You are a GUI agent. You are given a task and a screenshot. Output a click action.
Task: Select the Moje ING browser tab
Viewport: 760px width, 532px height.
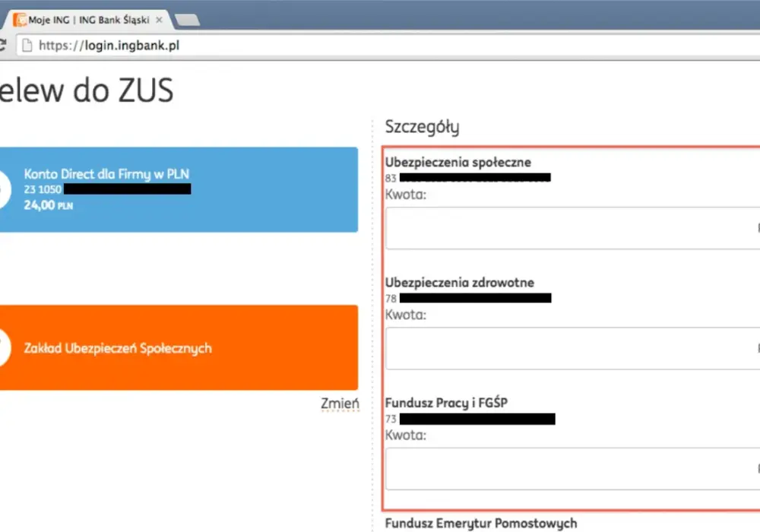(87, 20)
